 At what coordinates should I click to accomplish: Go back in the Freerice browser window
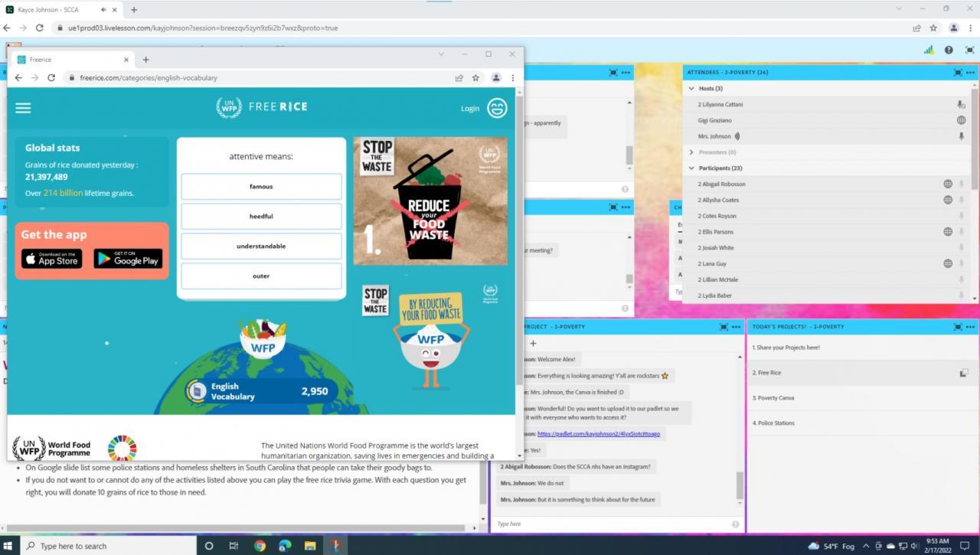[x=18, y=77]
